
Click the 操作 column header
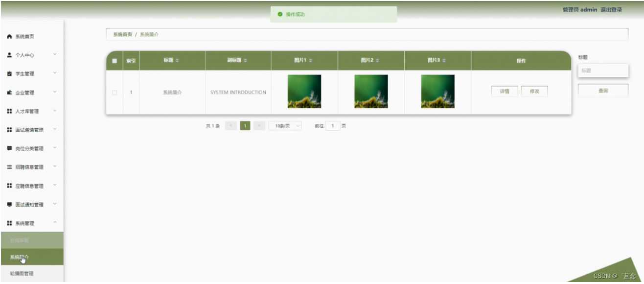(x=521, y=61)
